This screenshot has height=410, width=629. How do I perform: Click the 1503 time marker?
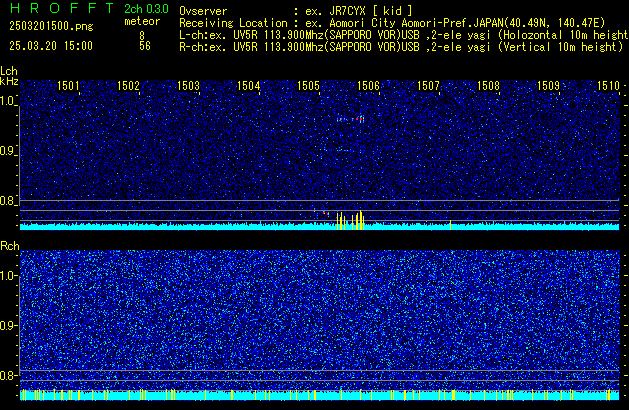pyautogui.click(x=188, y=86)
